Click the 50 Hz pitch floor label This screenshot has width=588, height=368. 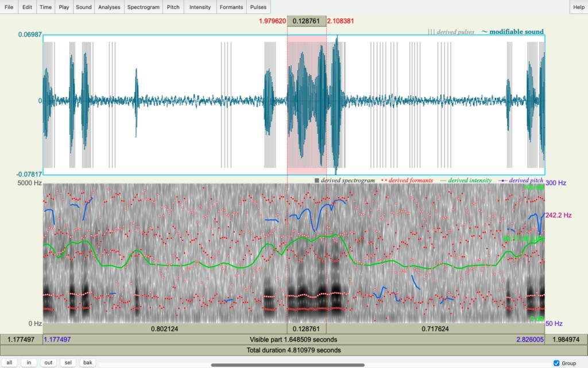point(555,323)
